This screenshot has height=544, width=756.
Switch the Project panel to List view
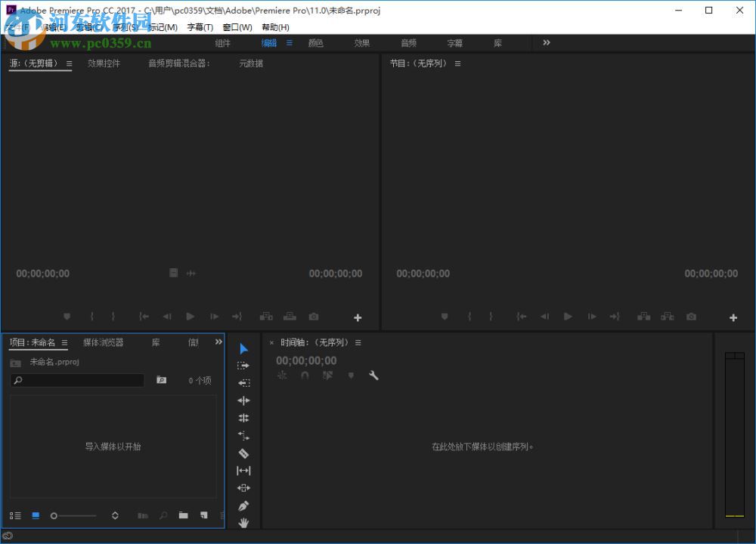16,515
